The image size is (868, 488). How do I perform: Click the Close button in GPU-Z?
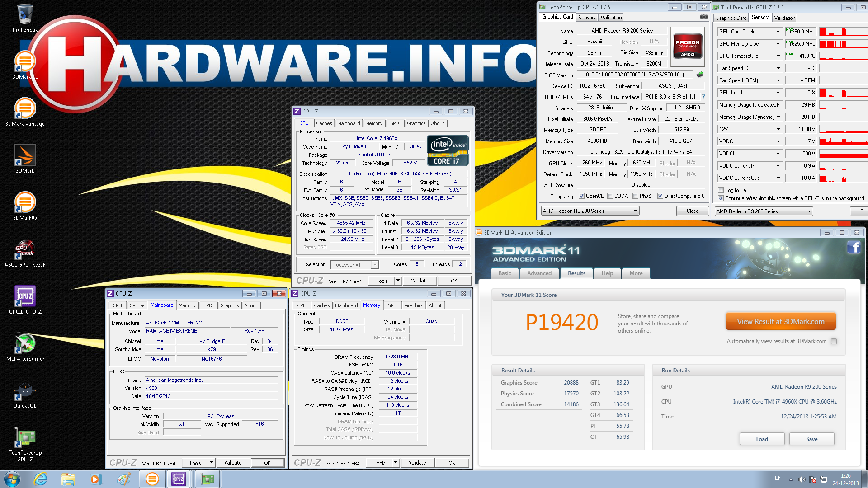[x=692, y=211]
